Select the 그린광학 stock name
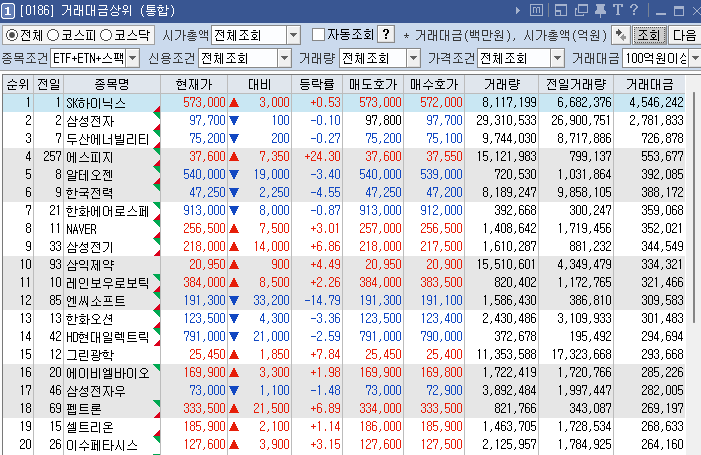 click(x=90, y=355)
